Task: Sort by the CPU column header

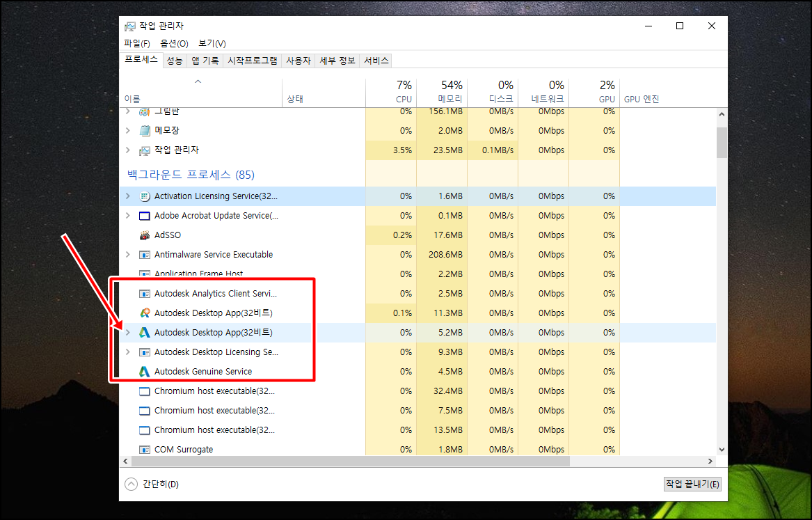Action: (391, 93)
